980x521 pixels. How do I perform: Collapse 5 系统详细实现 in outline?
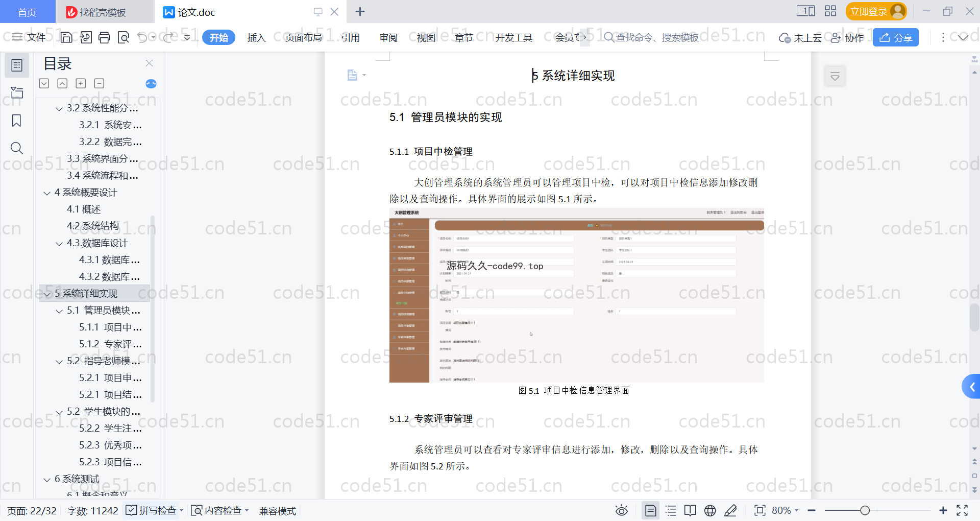coord(47,294)
